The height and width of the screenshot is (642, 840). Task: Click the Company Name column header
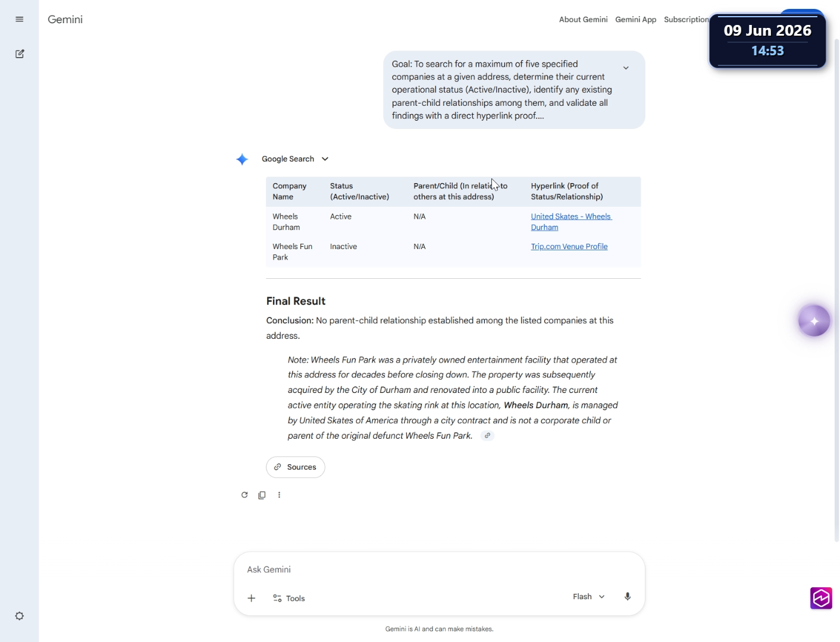point(290,191)
